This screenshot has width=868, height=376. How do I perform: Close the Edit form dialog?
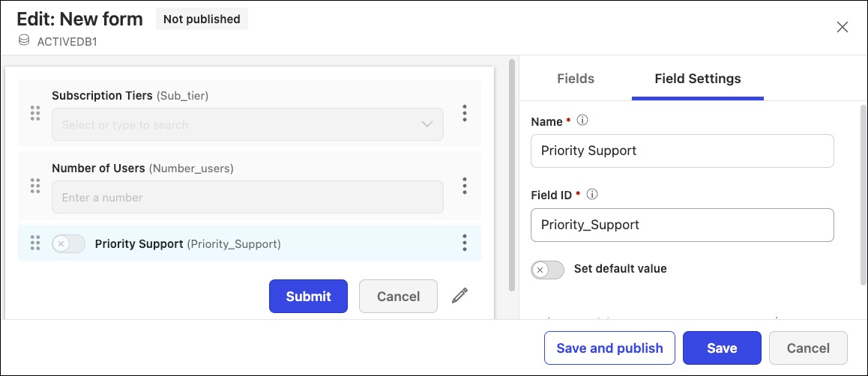842,27
